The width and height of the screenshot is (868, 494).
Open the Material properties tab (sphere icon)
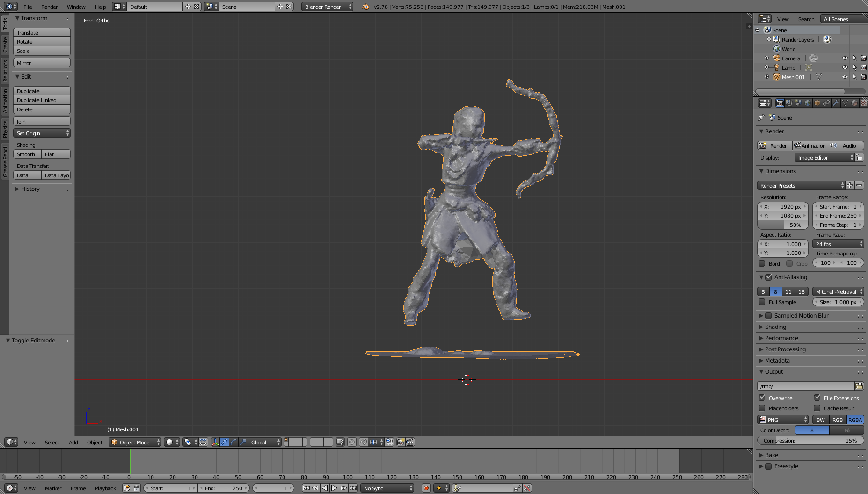(854, 103)
